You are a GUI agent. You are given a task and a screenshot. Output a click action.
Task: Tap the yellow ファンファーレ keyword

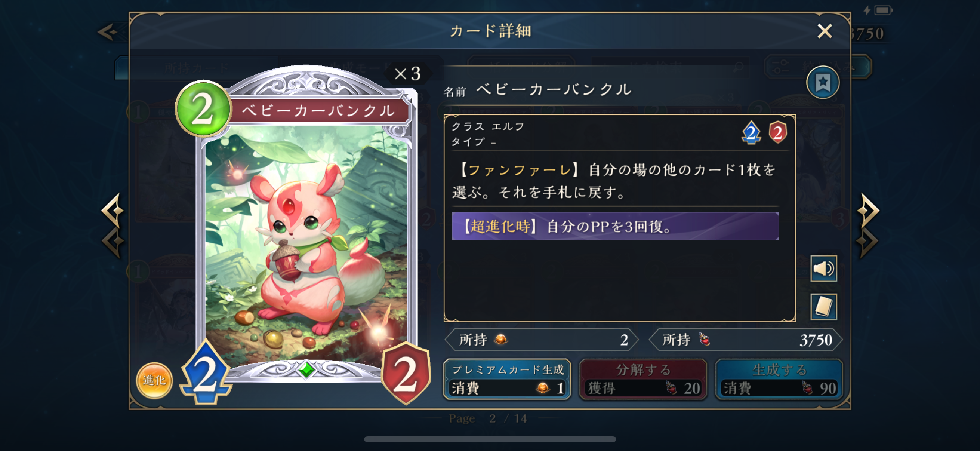click(519, 170)
